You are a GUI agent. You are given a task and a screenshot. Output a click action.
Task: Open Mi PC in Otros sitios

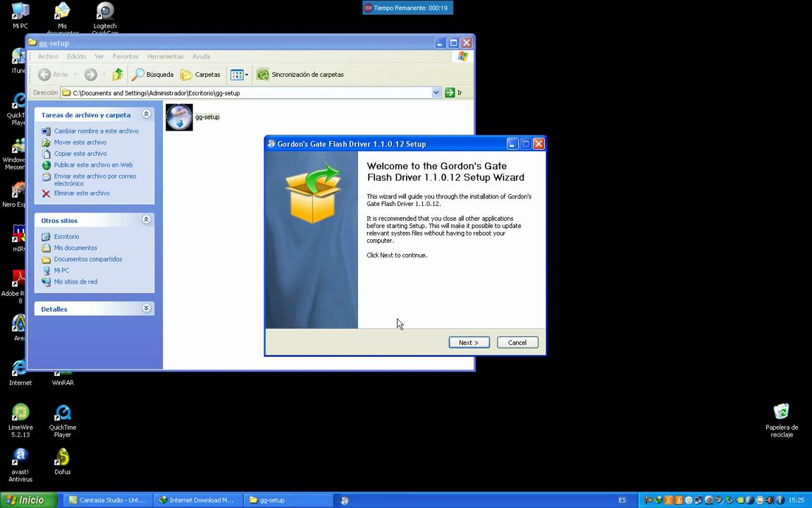[x=61, y=271]
